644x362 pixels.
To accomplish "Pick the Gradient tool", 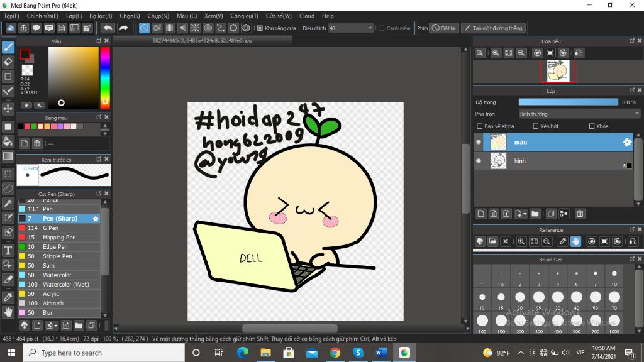I will click(8, 156).
